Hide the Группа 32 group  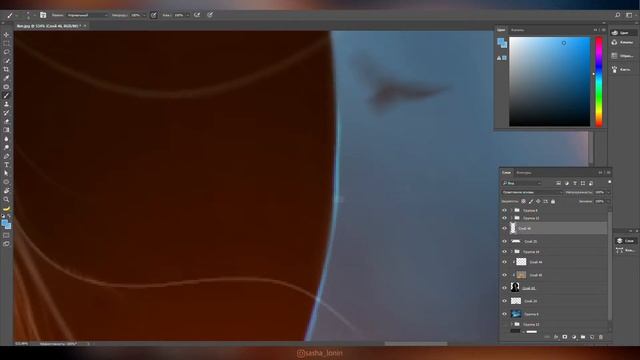(x=504, y=218)
